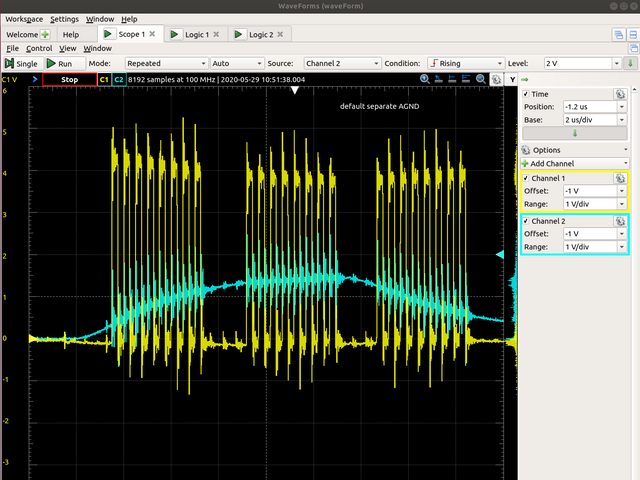Click the Level field showing 2 V
The image size is (640, 480).
tap(578, 64)
